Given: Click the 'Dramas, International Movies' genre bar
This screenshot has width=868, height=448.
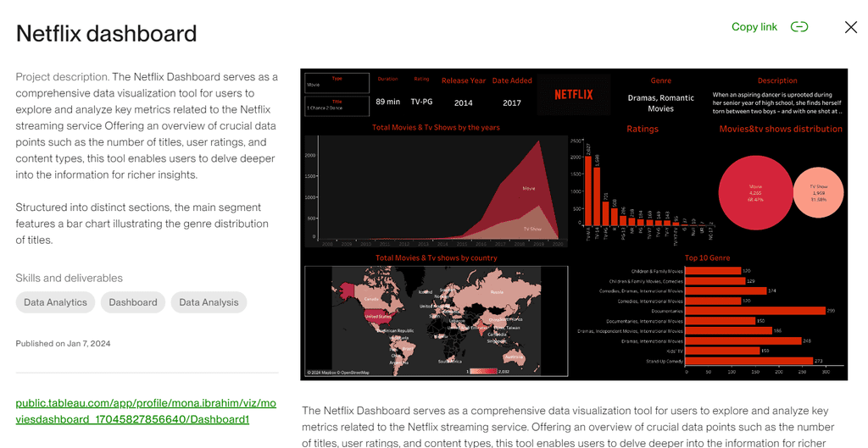Looking at the screenshot, I should [x=743, y=340].
